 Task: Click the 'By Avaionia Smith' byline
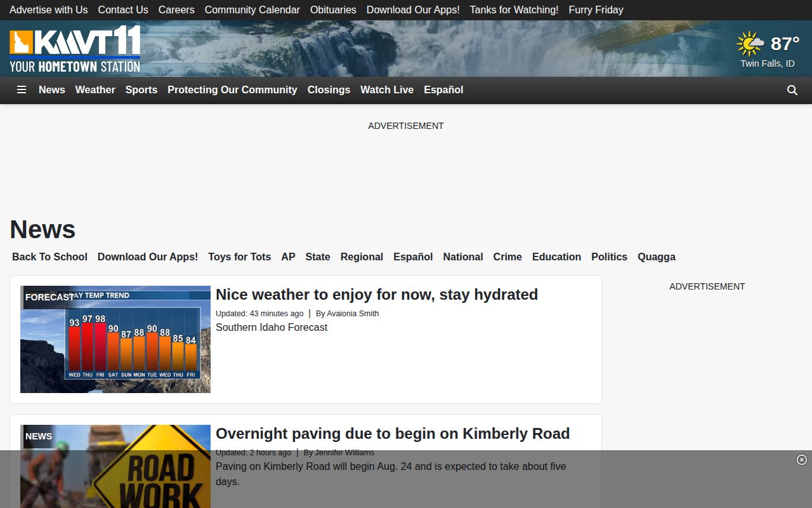coord(348,314)
